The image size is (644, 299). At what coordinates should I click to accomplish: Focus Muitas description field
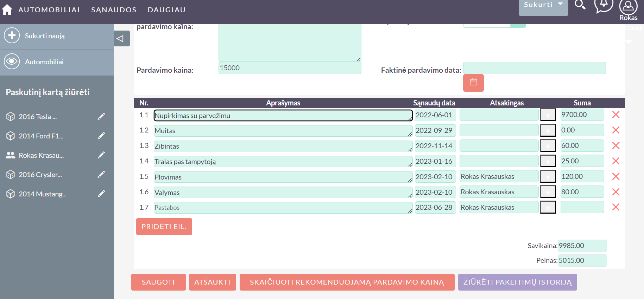pos(283,131)
